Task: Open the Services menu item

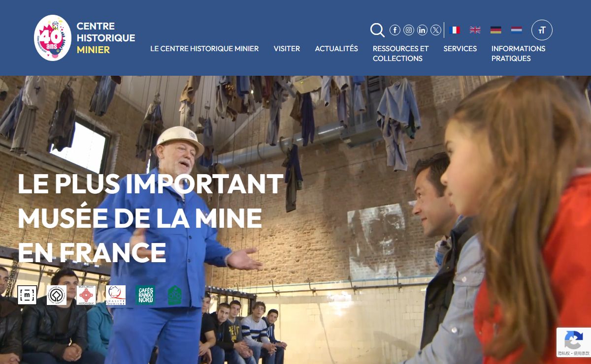Action: pyautogui.click(x=460, y=49)
